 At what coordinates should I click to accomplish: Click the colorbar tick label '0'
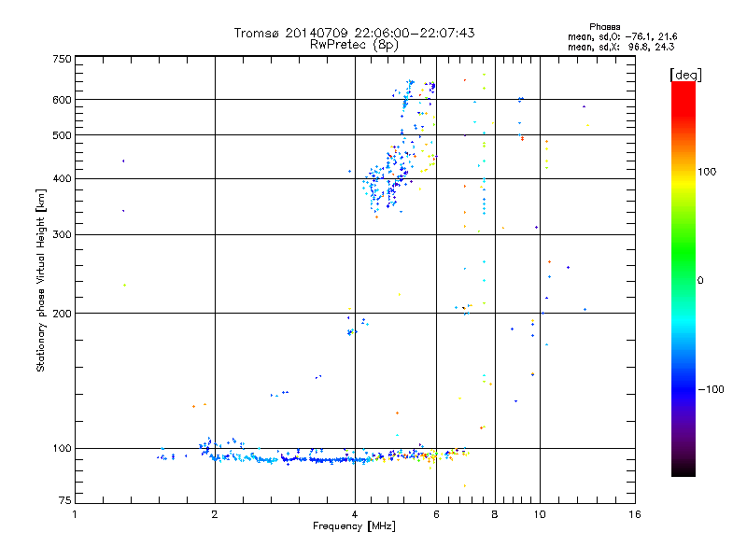700,281
